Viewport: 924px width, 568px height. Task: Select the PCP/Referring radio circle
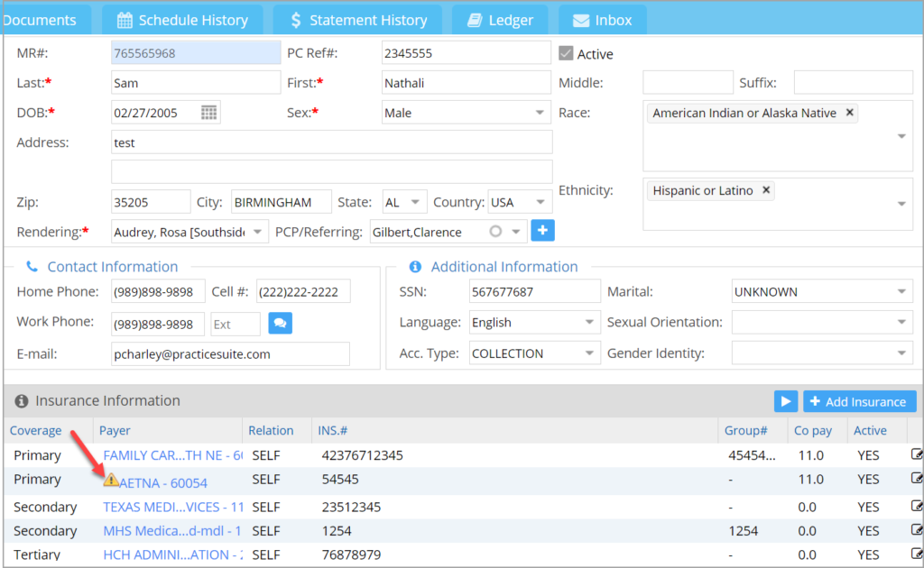coord(494,232)
